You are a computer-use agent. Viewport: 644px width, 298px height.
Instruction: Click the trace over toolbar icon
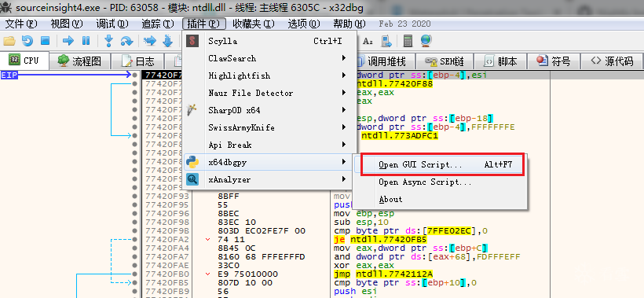(x=167, y=41)
